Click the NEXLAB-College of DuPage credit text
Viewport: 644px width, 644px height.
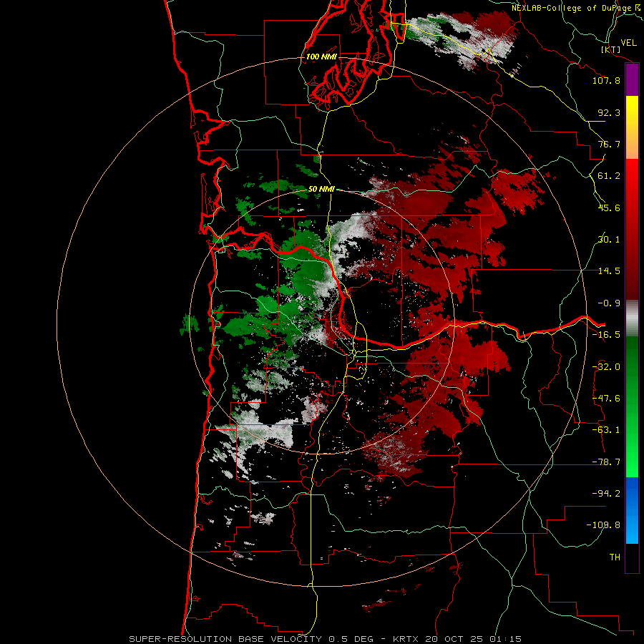[577, 8]
